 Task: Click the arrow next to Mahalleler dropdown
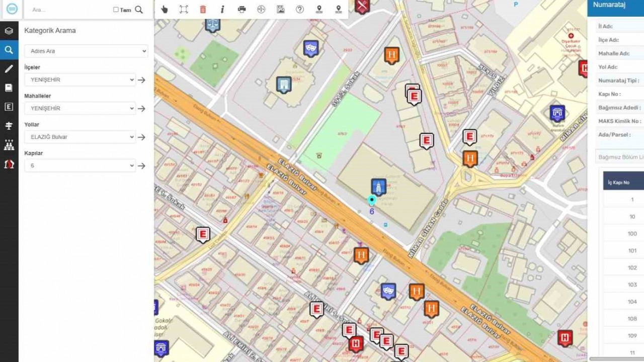142,109
